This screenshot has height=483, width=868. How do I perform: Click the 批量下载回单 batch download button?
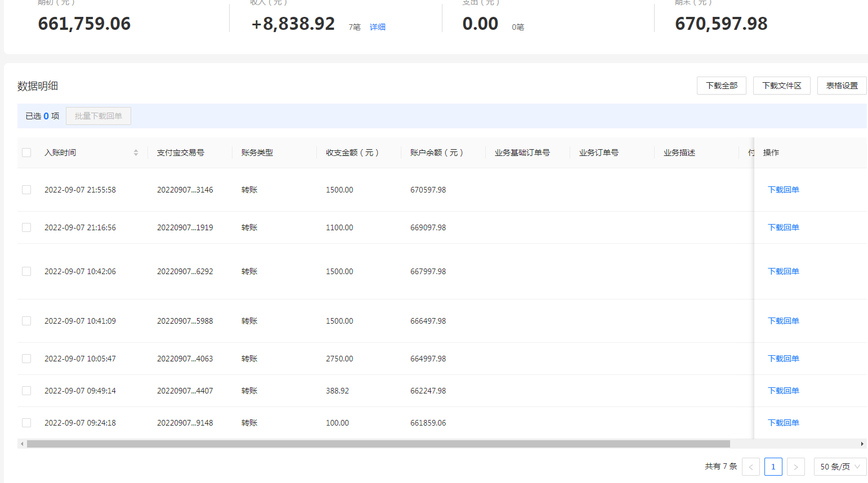coord(99,116)
